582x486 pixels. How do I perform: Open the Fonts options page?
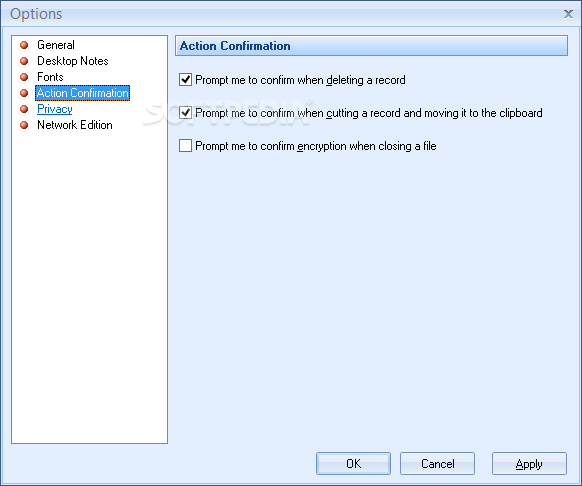pyautogui.click(x=50, y=77)
